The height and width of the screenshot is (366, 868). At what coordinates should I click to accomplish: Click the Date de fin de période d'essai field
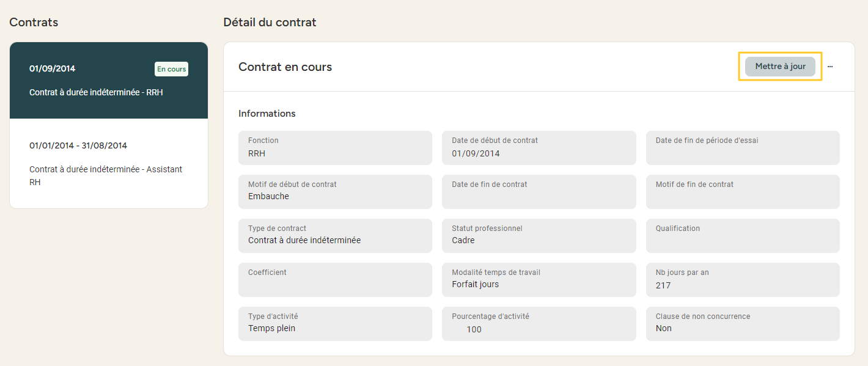coord(742,148)
